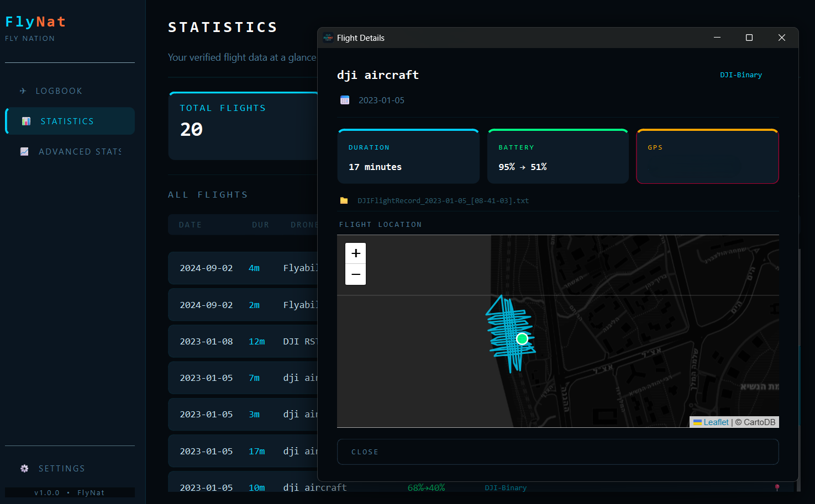This screenshot has width=815, height=504.
Task: Click the DATE column header
Action: coord(190,225)
